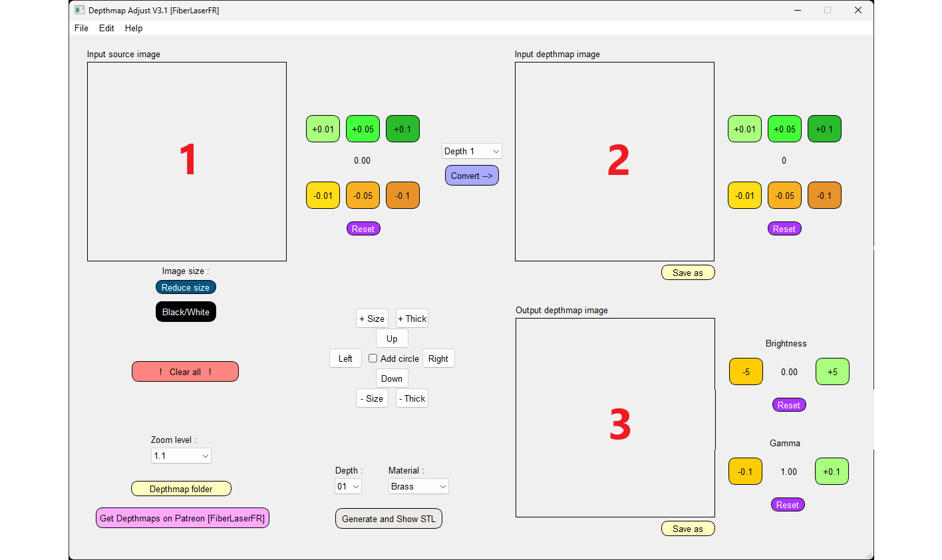
Task: Click the + Thick button
Action: click(412, 319)
